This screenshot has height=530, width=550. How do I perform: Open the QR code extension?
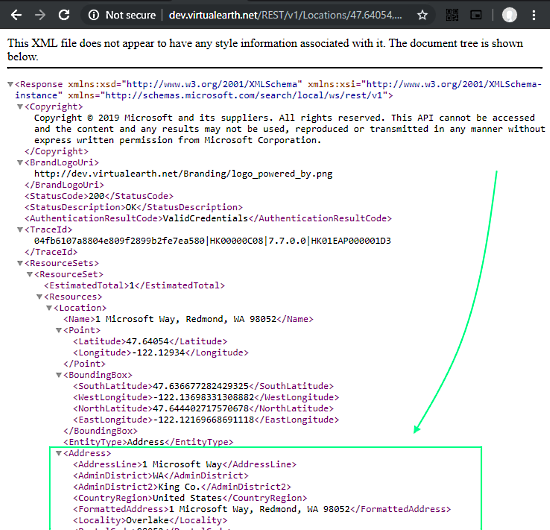click(452, 15)
